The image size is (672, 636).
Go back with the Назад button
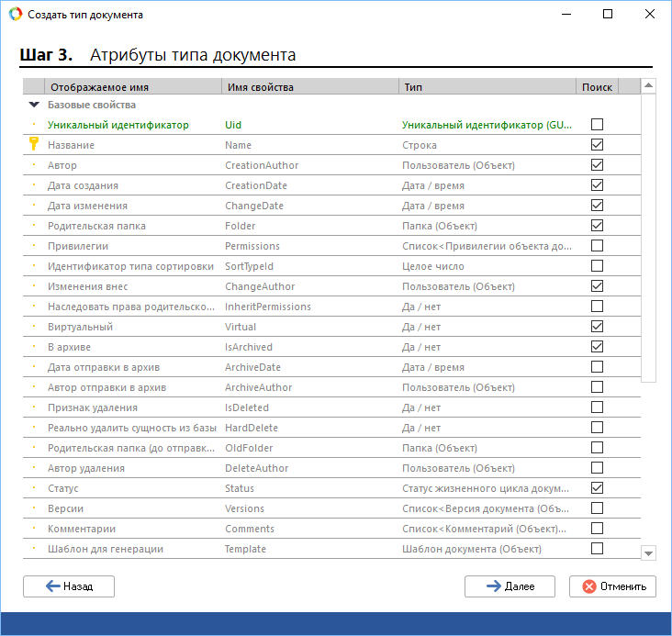point(69,586)
